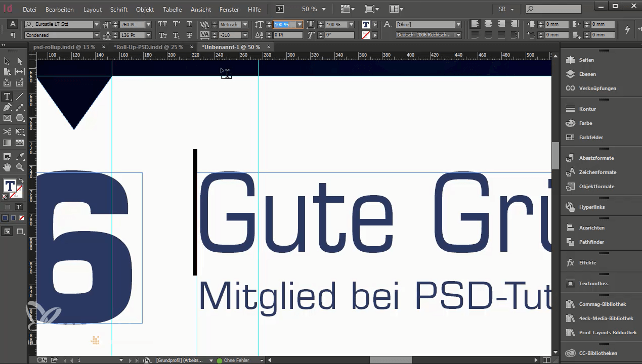Select the Rectangle Frame tool
This screenshot has width=642, height=364.
[x=7, y=118]
